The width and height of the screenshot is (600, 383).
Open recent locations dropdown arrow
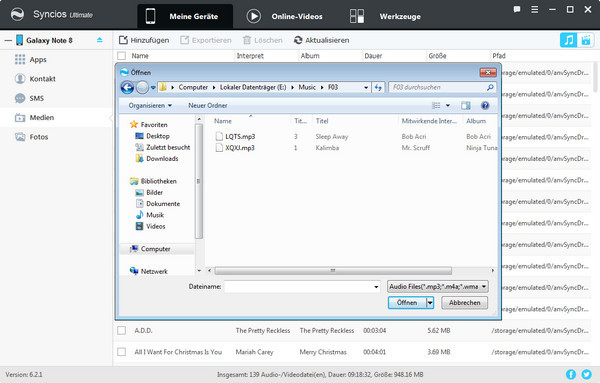153,88
